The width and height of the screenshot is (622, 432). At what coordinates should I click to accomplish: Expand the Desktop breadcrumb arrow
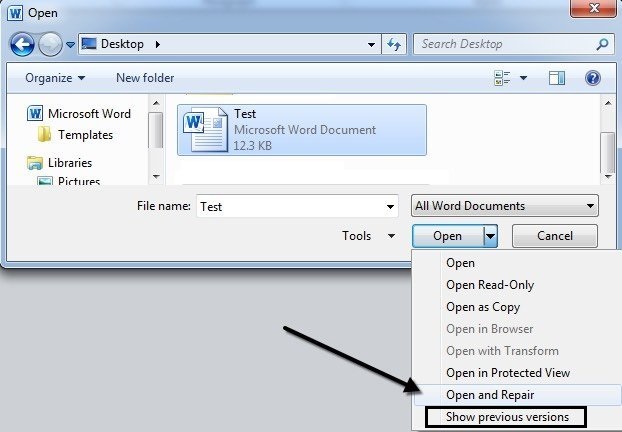pos(158,44)
